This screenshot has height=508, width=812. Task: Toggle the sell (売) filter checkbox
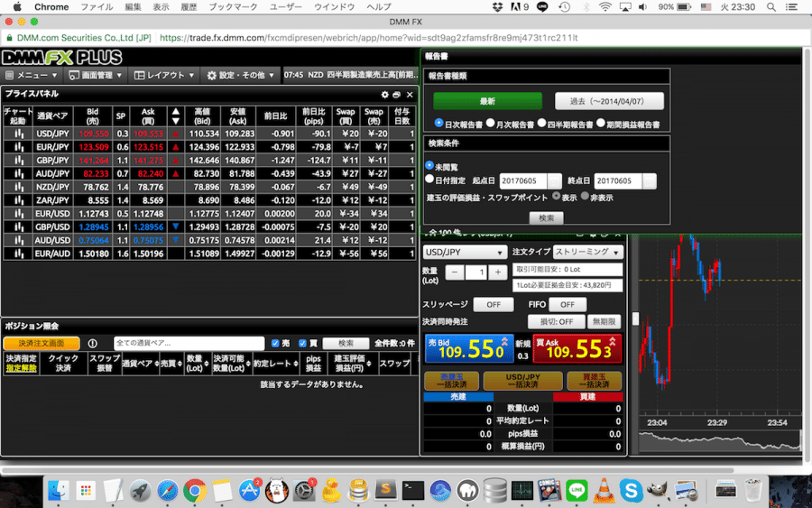pyautogui.click(x=275, y=343)
